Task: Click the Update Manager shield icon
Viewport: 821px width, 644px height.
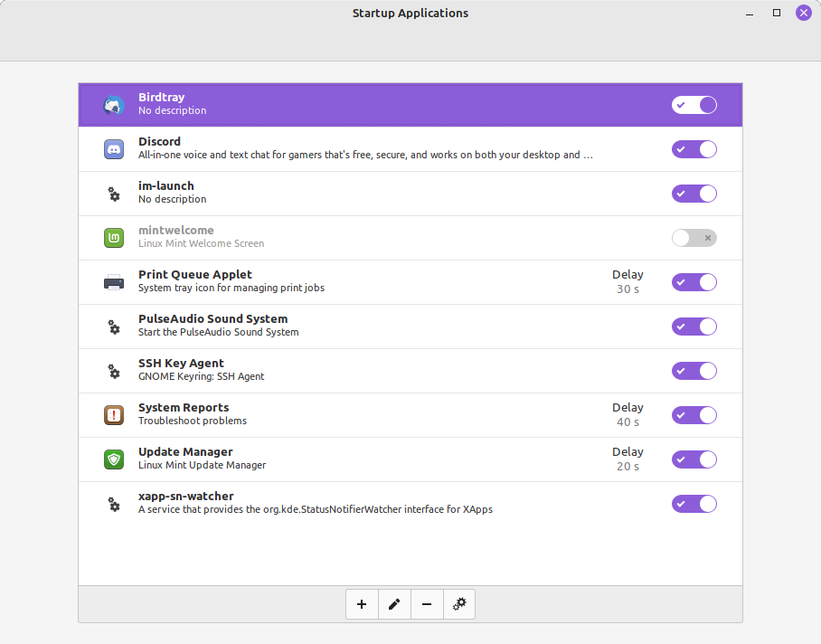Action: (114, 459)
